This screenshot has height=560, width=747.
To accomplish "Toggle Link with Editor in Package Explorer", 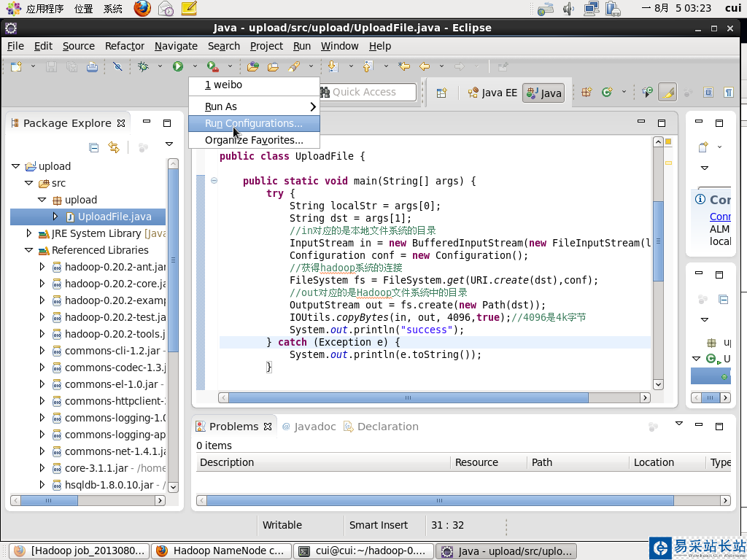I will coord(114,147).
